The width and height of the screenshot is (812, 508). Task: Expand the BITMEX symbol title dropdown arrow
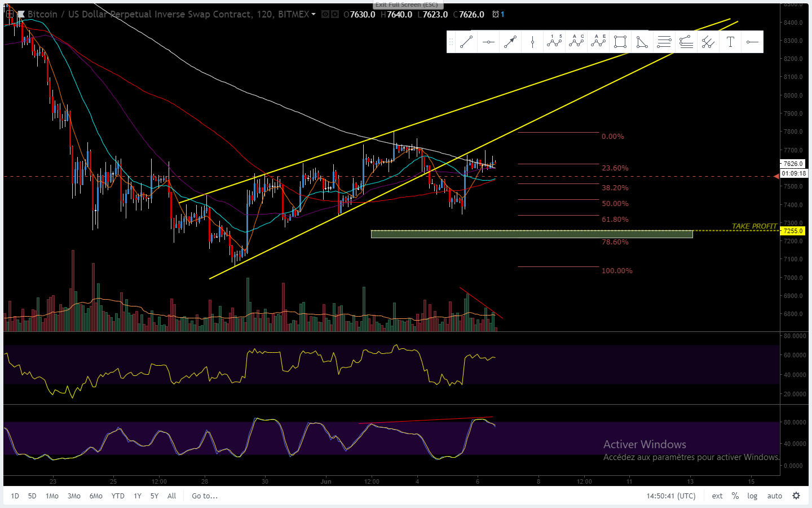314,14
